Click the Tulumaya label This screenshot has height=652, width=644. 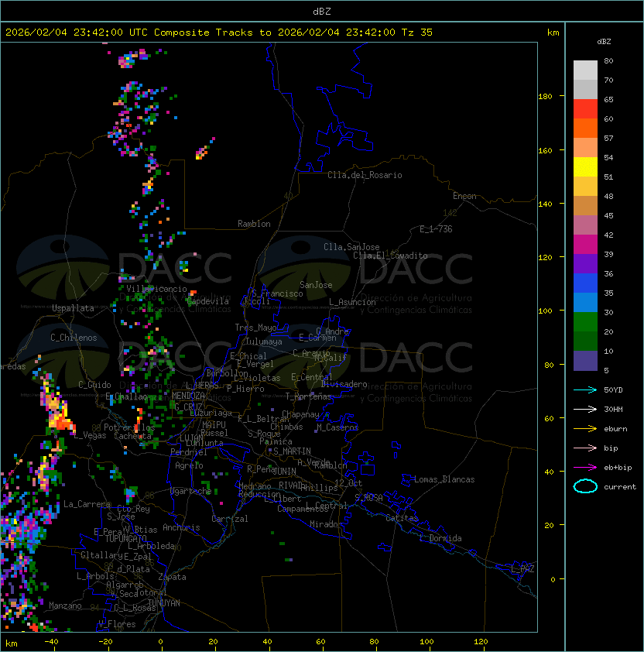(264, 341)
